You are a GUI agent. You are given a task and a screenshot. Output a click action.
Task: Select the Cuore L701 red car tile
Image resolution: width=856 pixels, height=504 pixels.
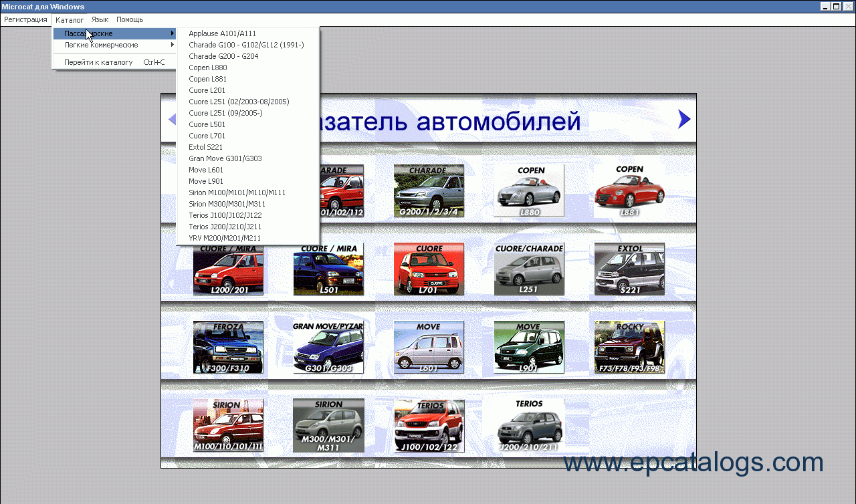click(429, 269)
